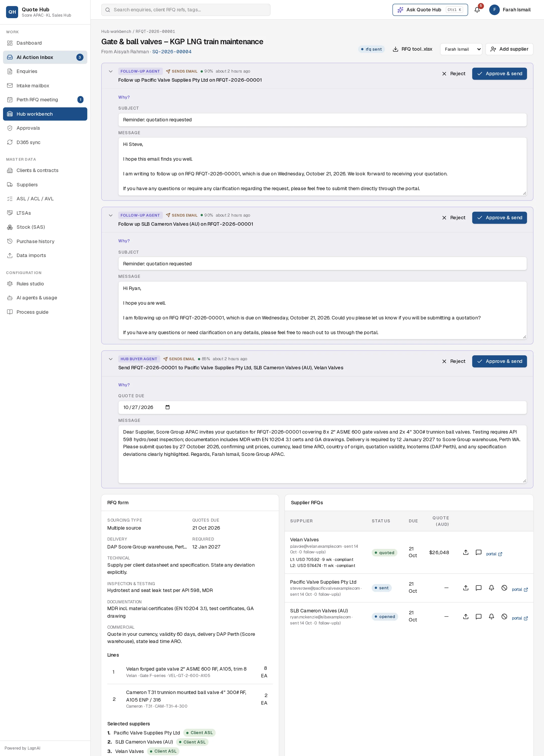Screen dimensions: 544x756
Task: Click upload icon in Velan Valves row
Action: click(466, 552)
